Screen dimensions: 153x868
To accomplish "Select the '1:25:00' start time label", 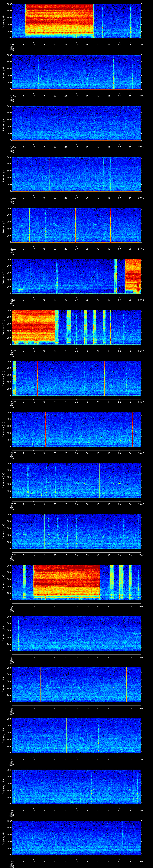I will (12, 504).
